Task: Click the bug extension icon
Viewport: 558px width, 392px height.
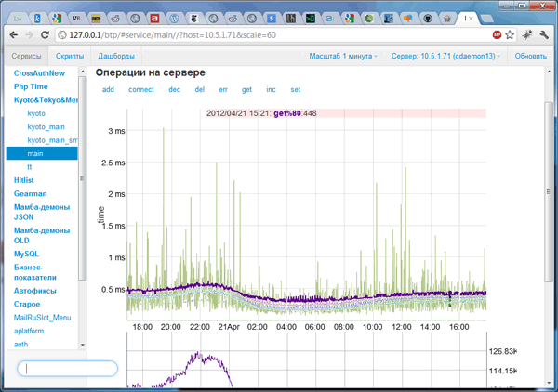Action: (x=527, y=34)
